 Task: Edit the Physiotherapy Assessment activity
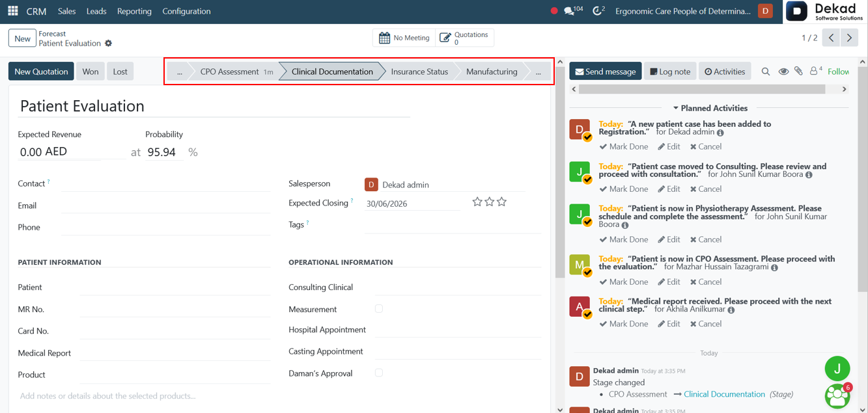(669, 239)
